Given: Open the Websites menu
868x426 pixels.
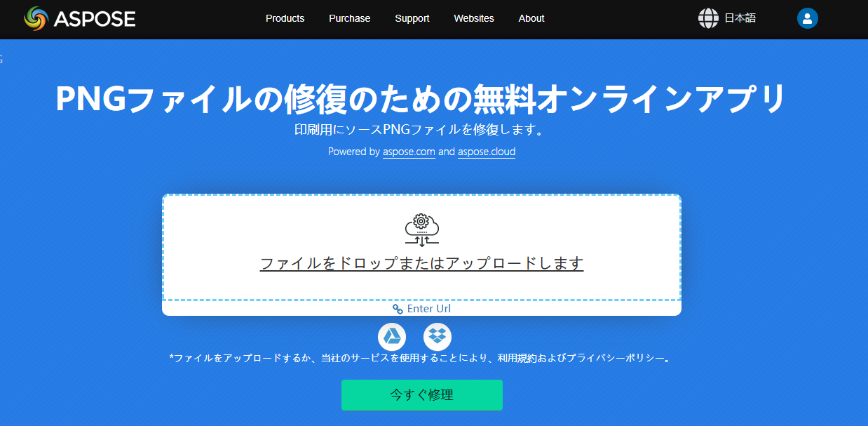Looking at the screenshot, I should pos(473,18).
